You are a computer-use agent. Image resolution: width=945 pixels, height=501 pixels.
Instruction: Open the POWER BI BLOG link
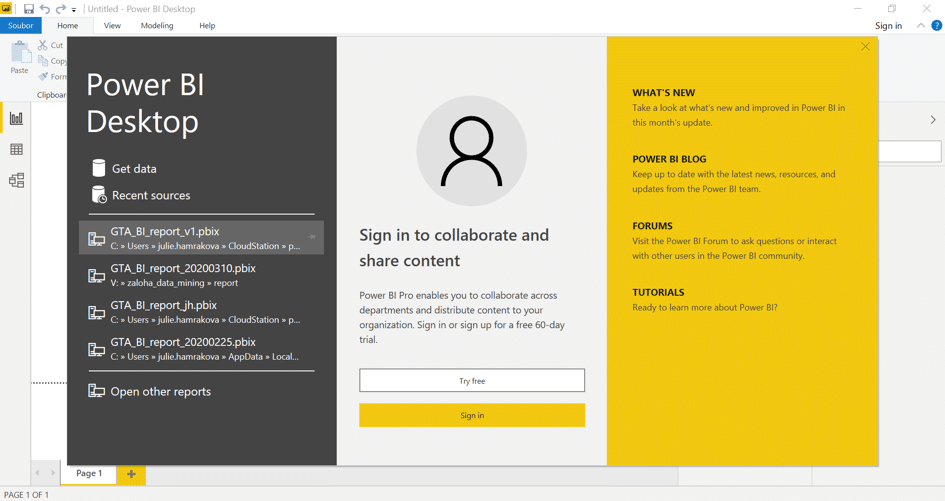pos(669,159)
